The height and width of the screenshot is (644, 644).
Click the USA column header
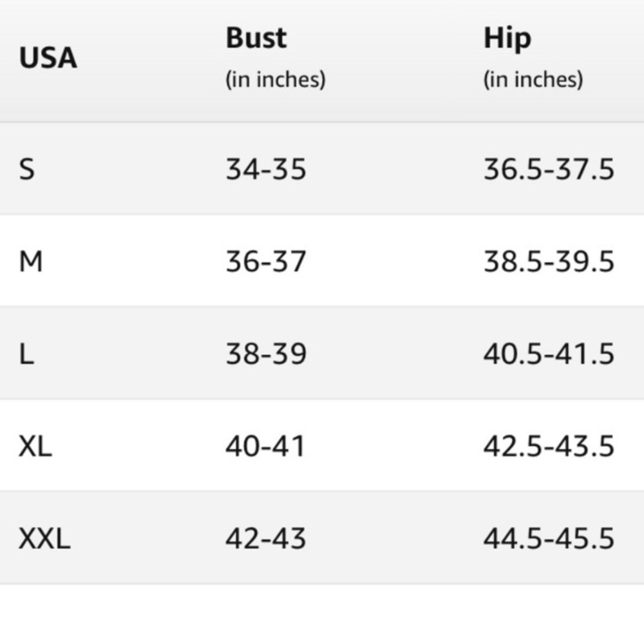click(x=48, y=58)
